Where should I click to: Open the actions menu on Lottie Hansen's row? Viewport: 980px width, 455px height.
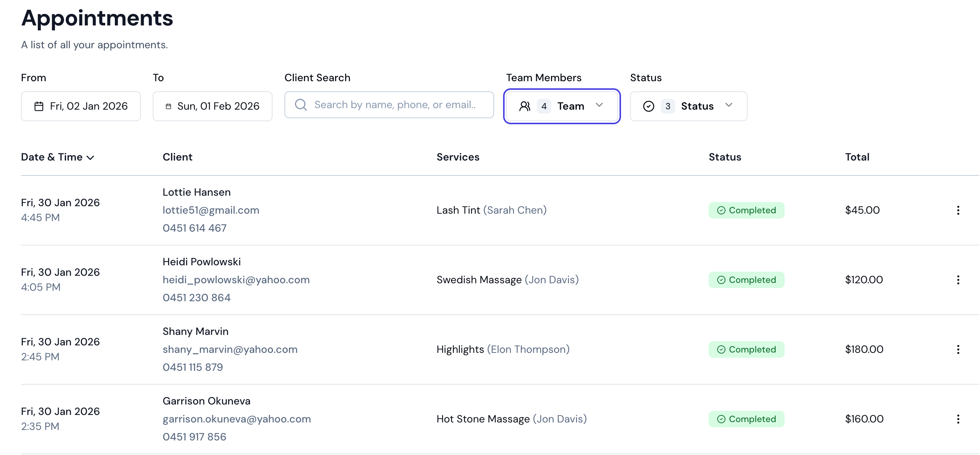pos(958,210)
